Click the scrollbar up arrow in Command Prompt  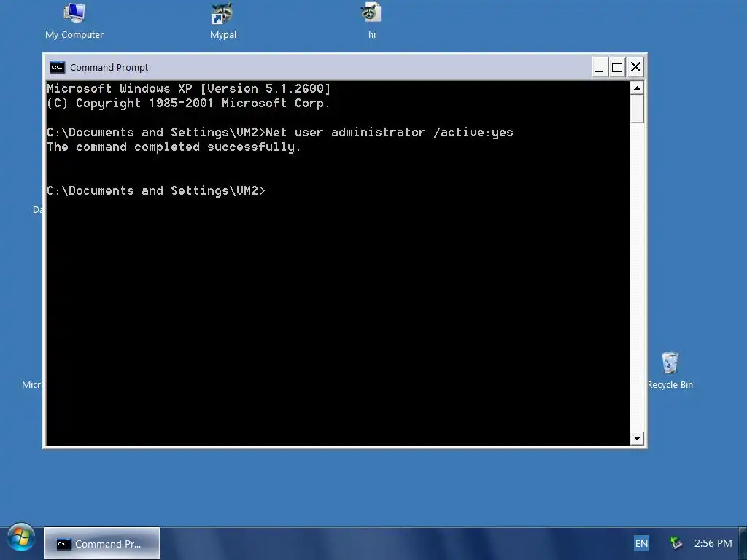click(x=637, y=87)
